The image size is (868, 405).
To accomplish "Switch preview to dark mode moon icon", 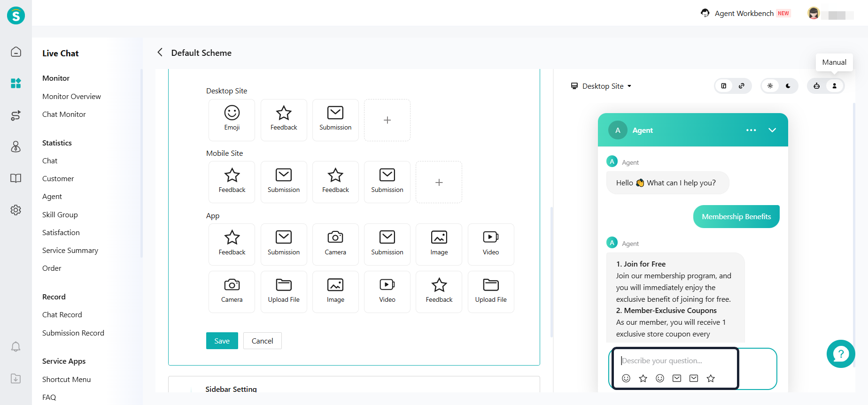I will [788, 86].
